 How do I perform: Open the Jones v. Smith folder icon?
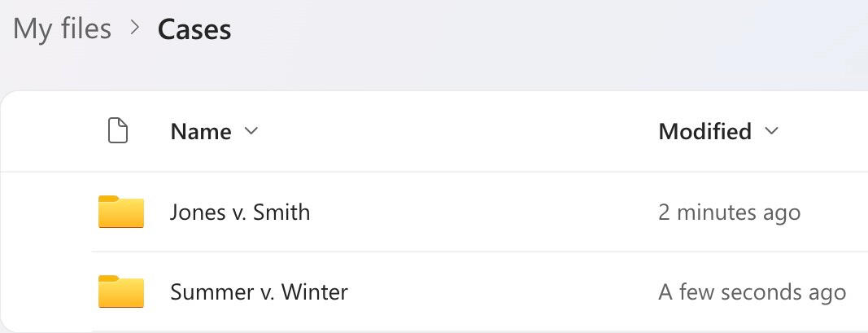(x=120, y=213)
